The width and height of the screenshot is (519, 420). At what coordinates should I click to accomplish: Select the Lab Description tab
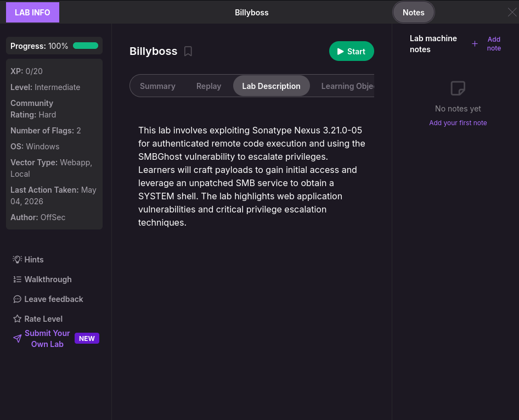coord(272,86)
